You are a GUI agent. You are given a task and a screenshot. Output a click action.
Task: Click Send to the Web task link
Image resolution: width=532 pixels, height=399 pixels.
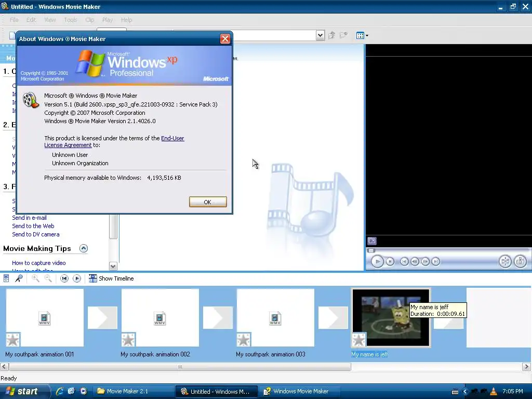tap(33, 226)
